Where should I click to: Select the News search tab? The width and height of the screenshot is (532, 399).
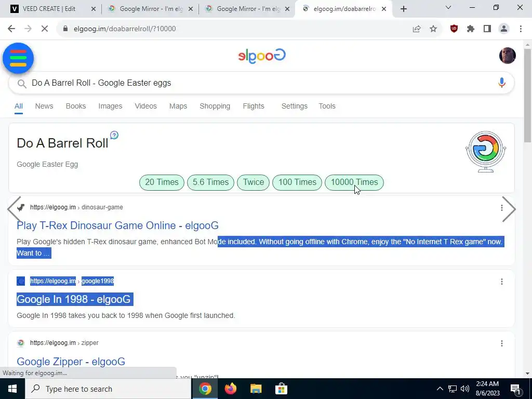(x=44, y=106)
